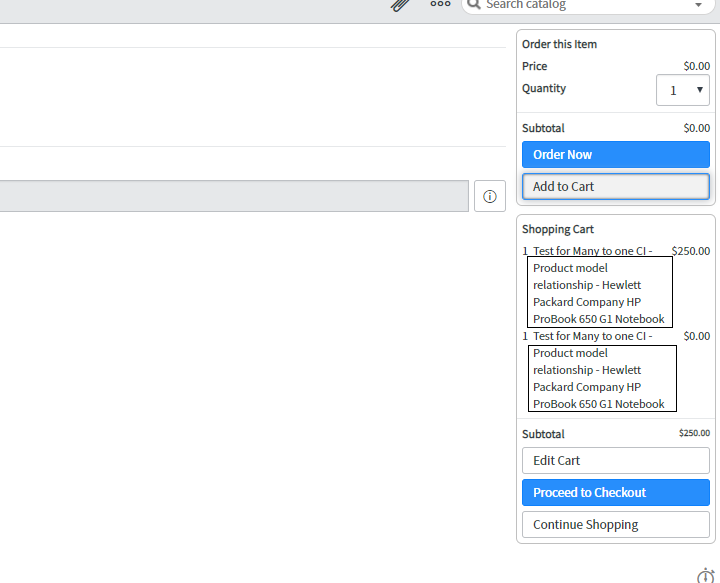This screenshot has height=583, width=720.
Task: Expand the search catalog dropdown arrow
Action: (698, 5)
